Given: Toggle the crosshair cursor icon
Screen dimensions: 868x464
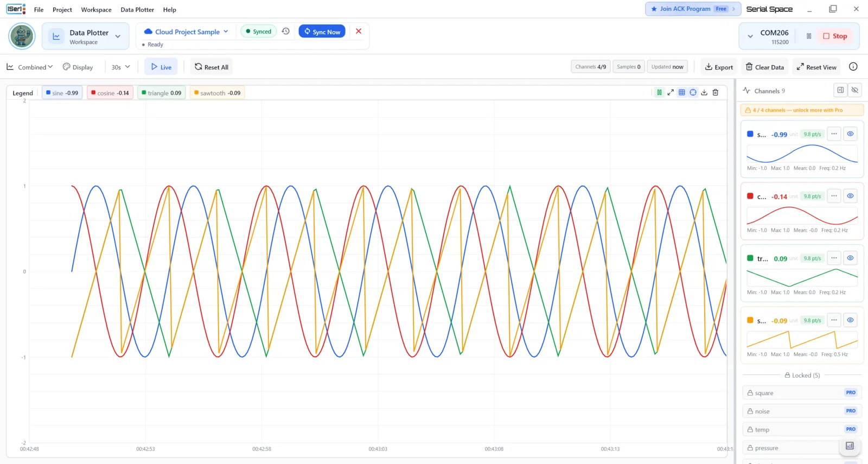Looking at the screenshot, I should tap(693, 93).
